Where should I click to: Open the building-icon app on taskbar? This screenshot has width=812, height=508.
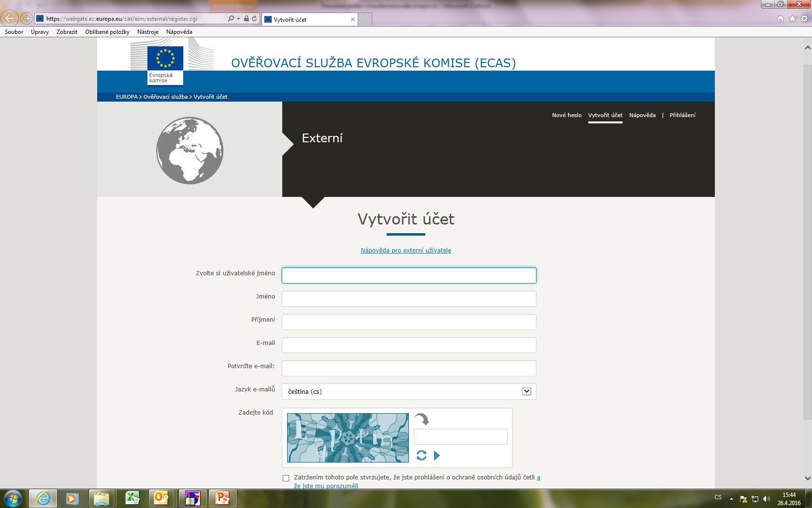pyautogui.click(x=192, y=498)
